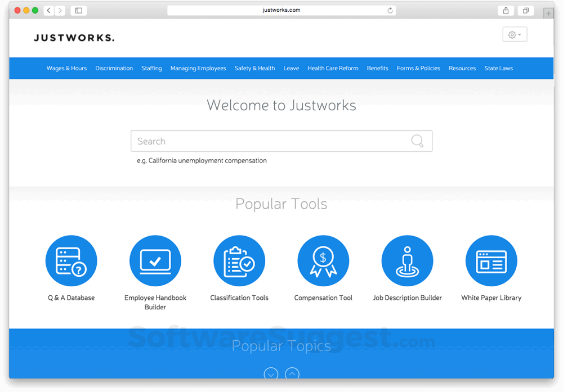Image resolution: width=563 pixels, height=392 pixels.
Task: Select the White Paper Library icon
Action: (x=491, y=260)
